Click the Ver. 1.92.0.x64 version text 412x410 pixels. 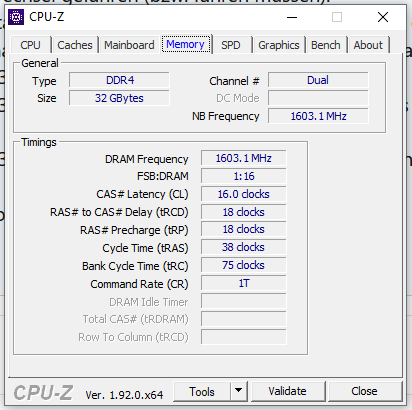pos(124,395)
